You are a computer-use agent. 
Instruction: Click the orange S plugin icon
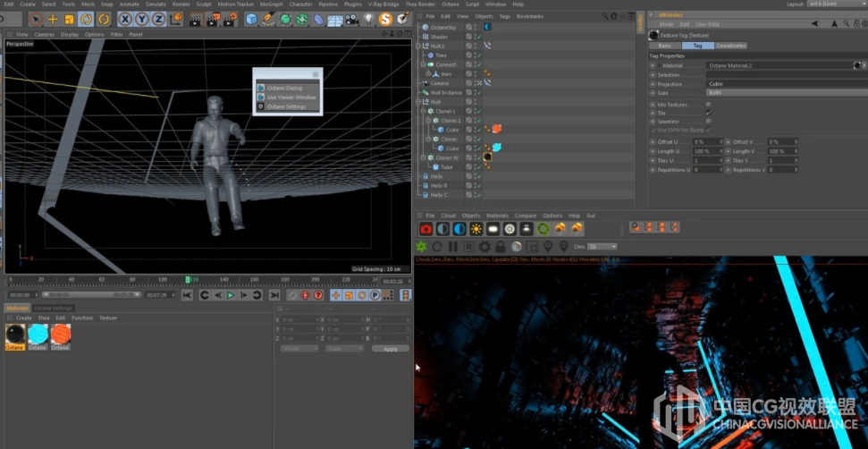point(385,20)
